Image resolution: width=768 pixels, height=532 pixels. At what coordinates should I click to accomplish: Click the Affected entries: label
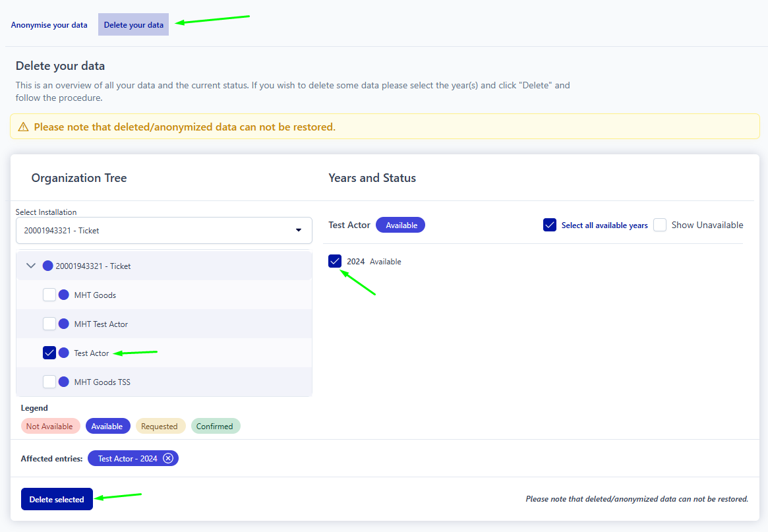tap(51, 459)
